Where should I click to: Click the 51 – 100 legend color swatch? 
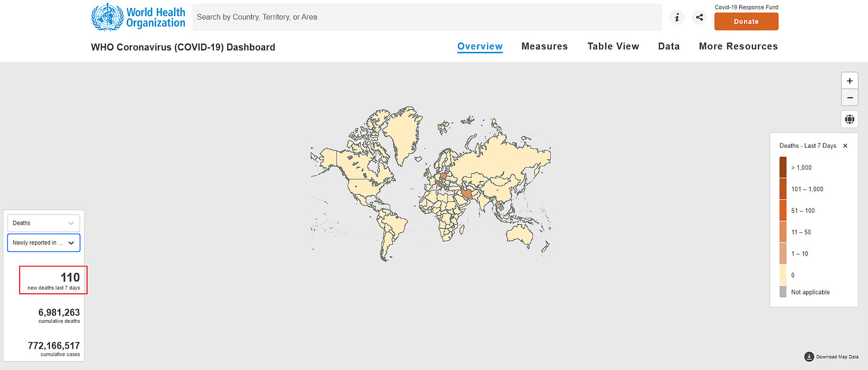pos(783,210)
